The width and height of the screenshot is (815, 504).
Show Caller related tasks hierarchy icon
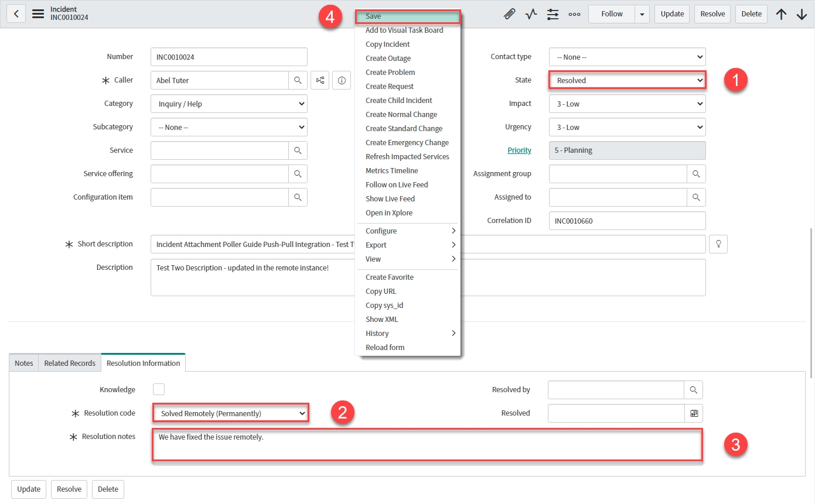coord(320,80)
